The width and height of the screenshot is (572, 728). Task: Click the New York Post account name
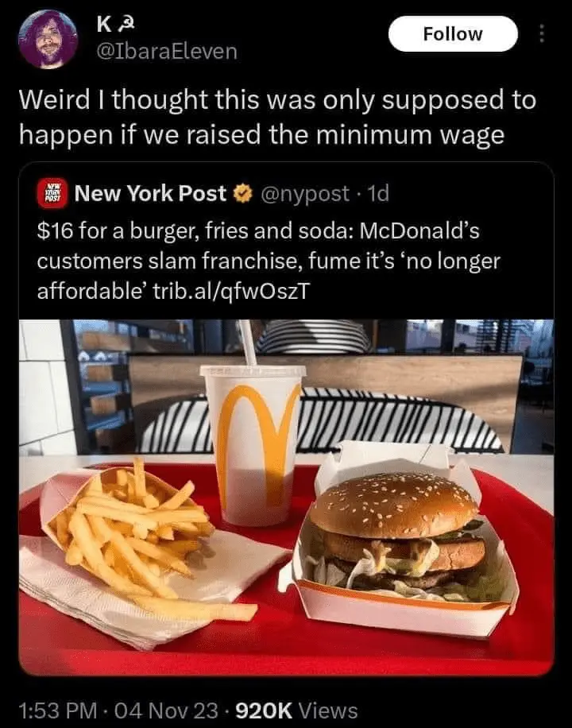150,194
